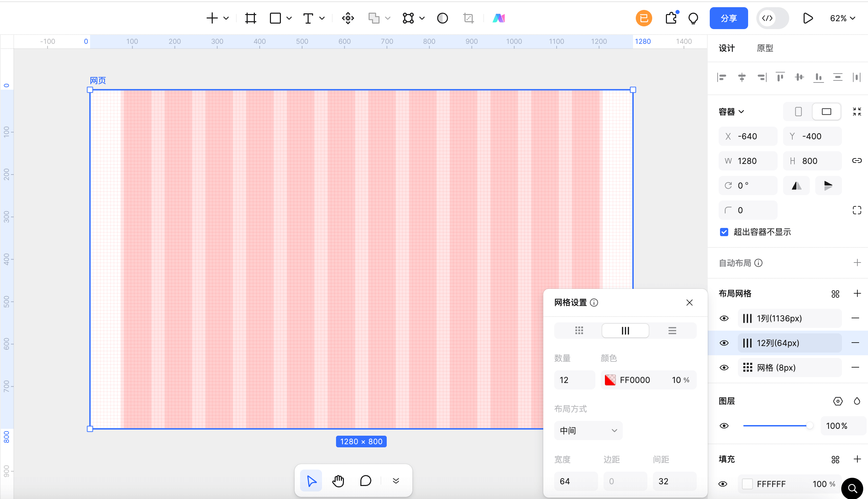Switch to the 原型 tab

click(x=765, y=48)
